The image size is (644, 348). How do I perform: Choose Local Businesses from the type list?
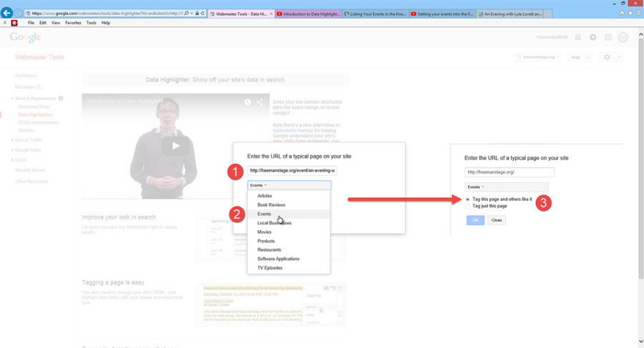tap(288, 223)
